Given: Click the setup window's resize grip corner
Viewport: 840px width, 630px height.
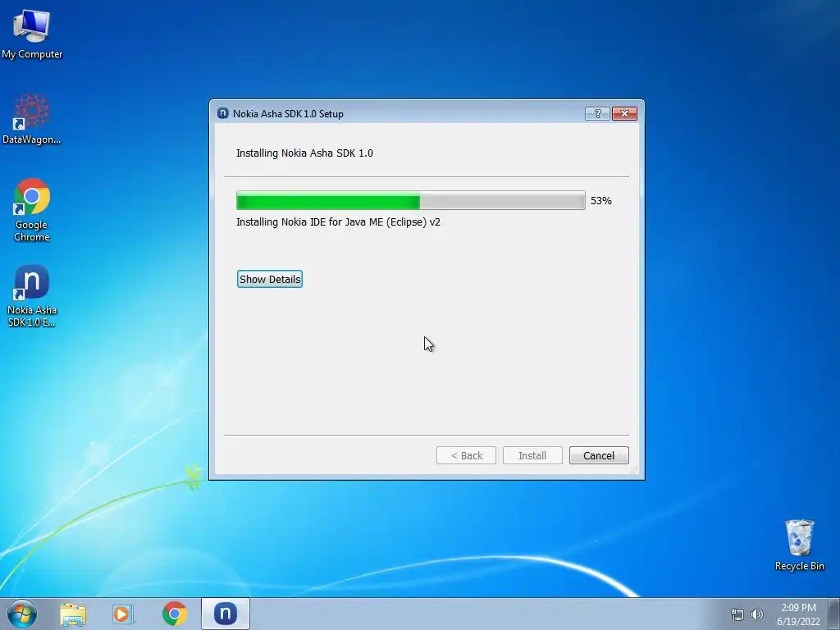Looking at the screenshot, I should [634, 469].
